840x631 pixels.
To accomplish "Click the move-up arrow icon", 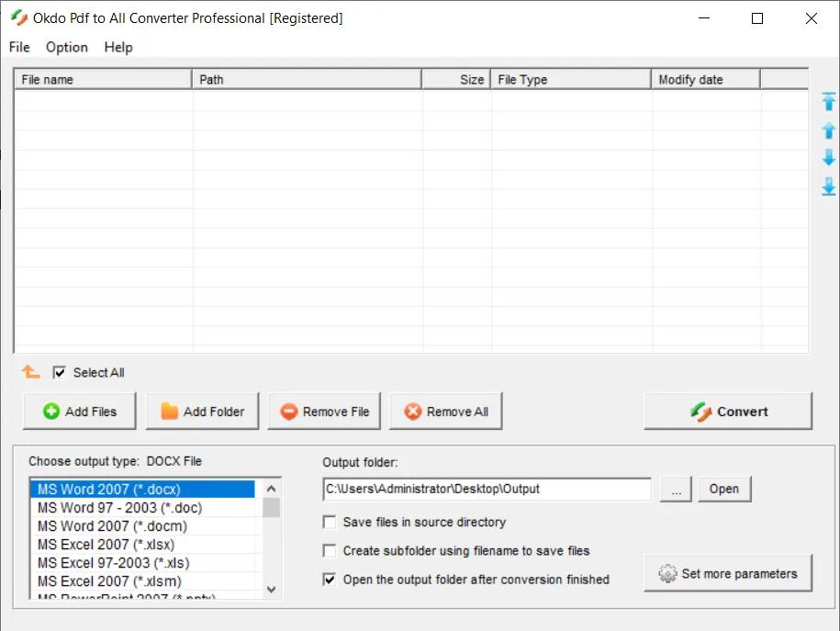I will point(828,130).
